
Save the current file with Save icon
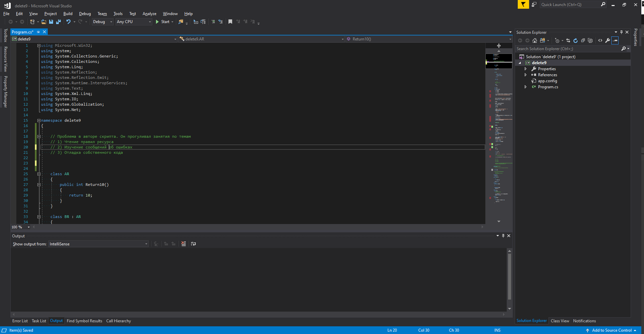[51, 22]
